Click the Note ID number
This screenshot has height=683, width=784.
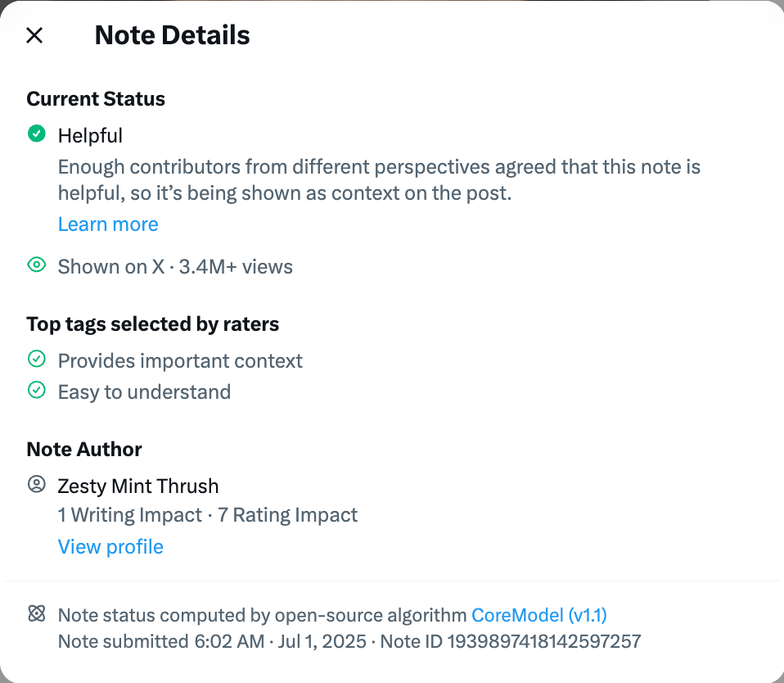pos(544,641)
